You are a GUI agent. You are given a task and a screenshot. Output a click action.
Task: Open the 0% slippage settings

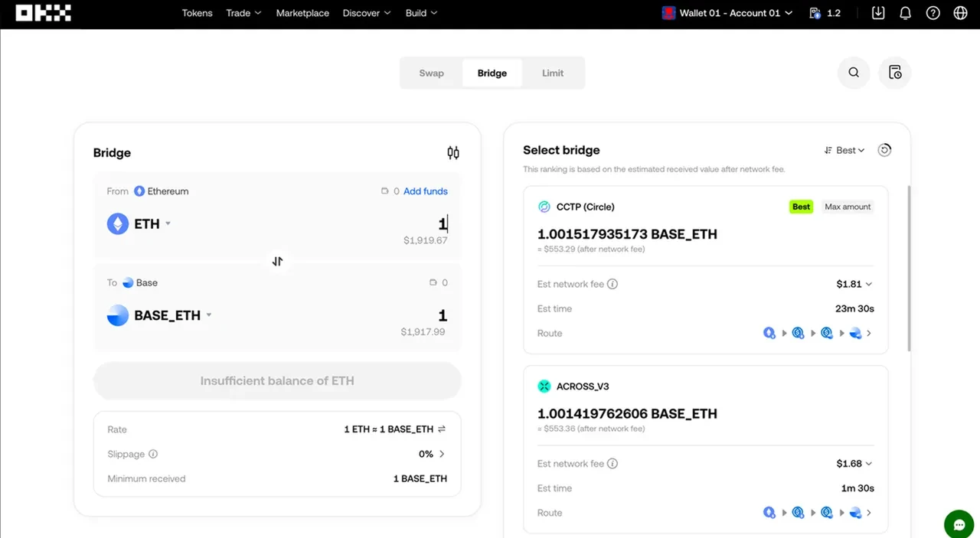[x=432, y=454]
